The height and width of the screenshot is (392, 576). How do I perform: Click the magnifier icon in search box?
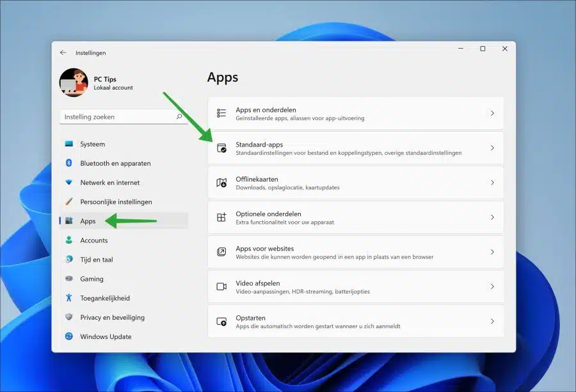(179, 117)
